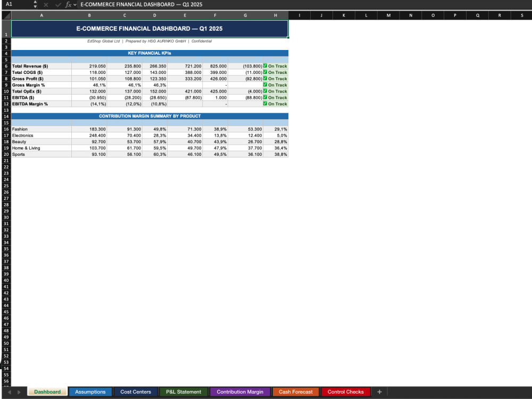The width and height of the screenshot is (532, 399).
Task: Click the Total OpEx ($) label cell
Action: pyautogui.click(x=41, y=92)
